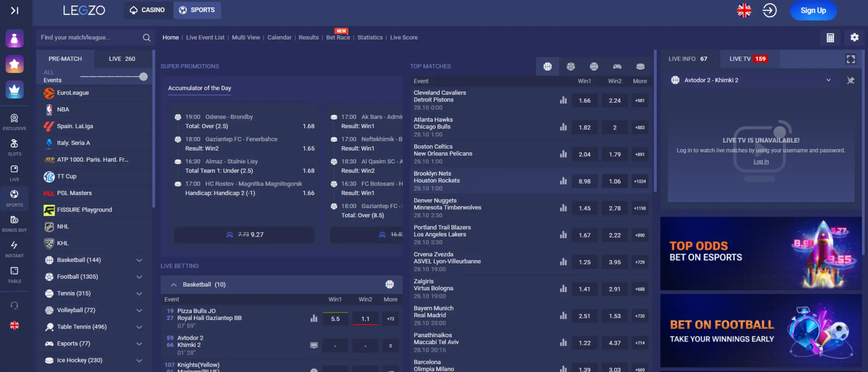Expand the Football leagues list

139,277
